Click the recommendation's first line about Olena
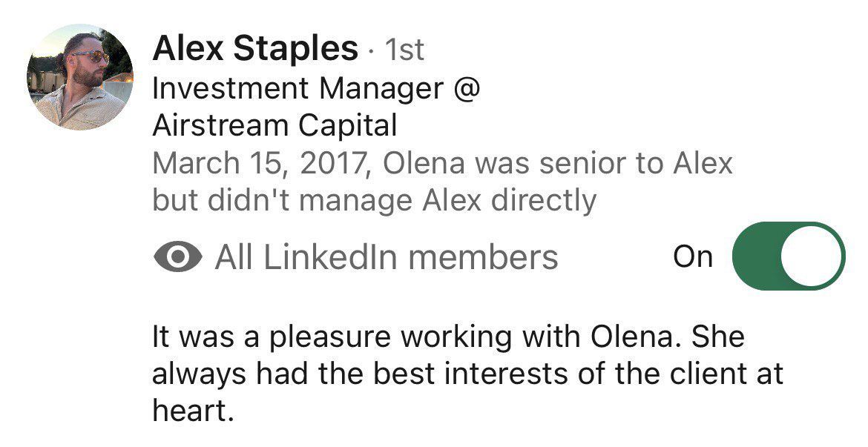 pos(448,337)
